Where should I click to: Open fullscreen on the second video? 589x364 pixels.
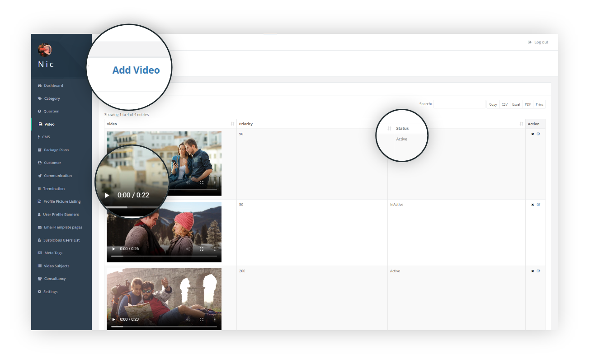[x=202, y=249]
